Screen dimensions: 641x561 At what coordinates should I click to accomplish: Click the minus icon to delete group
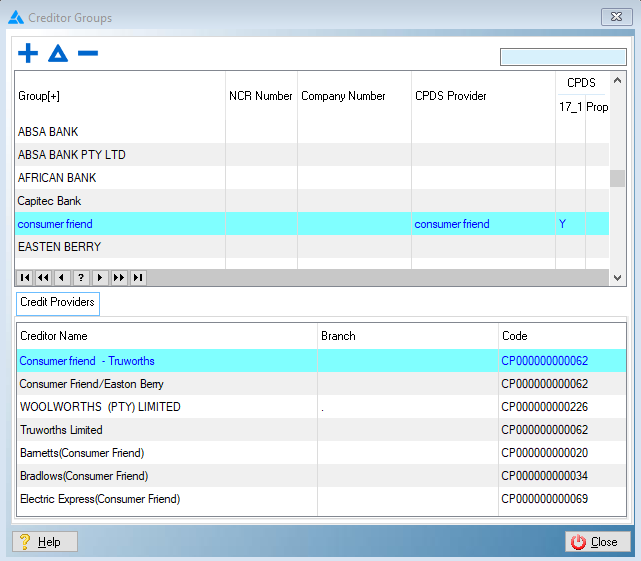pos(88,53)
